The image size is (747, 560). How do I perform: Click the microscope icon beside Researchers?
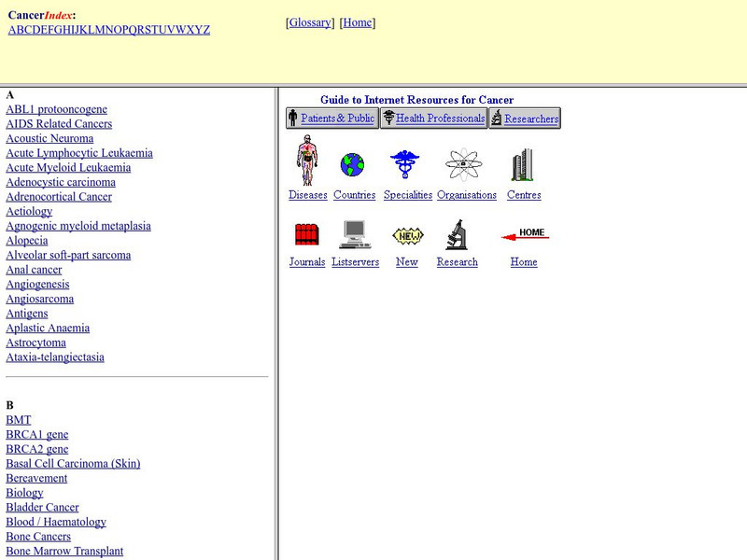point(497,118)
